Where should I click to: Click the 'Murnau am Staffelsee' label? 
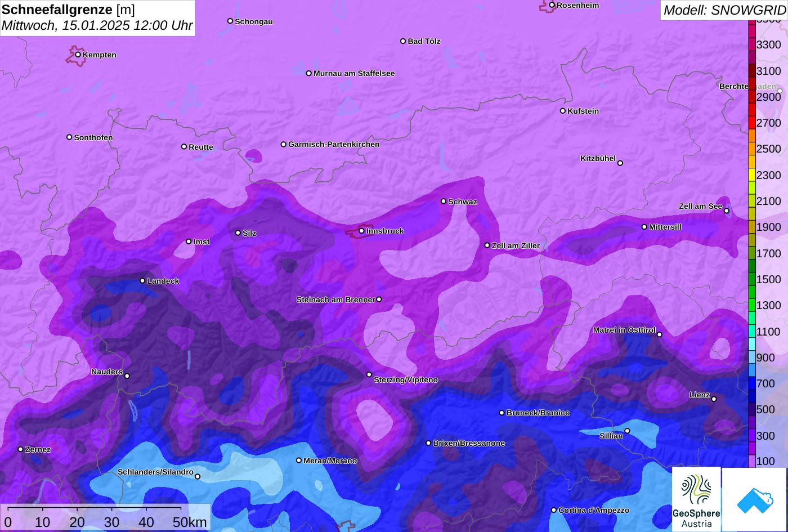[x=354, y=73]
